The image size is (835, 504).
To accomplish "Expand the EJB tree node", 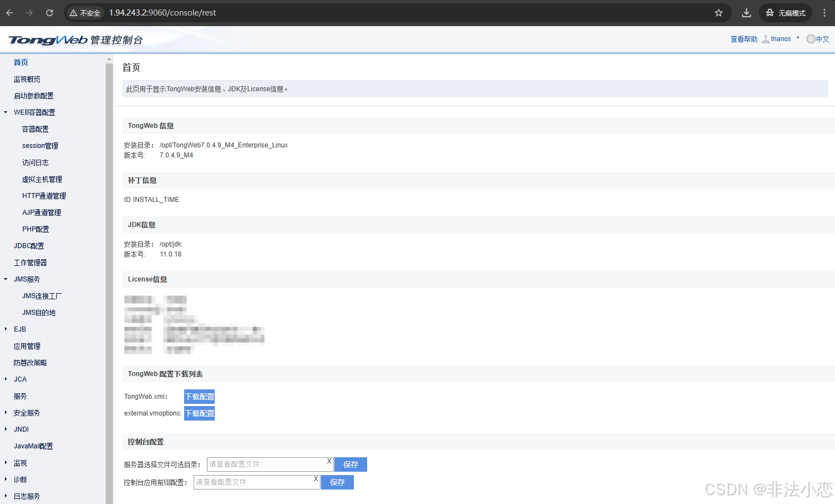I will click(6, 329).
